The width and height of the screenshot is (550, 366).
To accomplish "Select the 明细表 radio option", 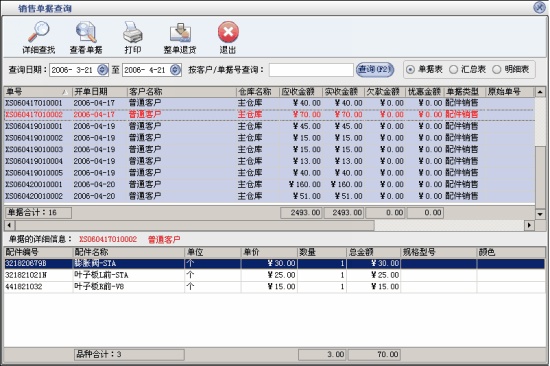I will coord(496,69).
